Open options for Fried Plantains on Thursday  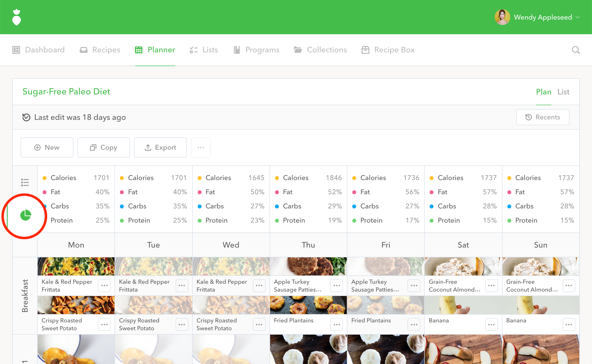point(336,324)
